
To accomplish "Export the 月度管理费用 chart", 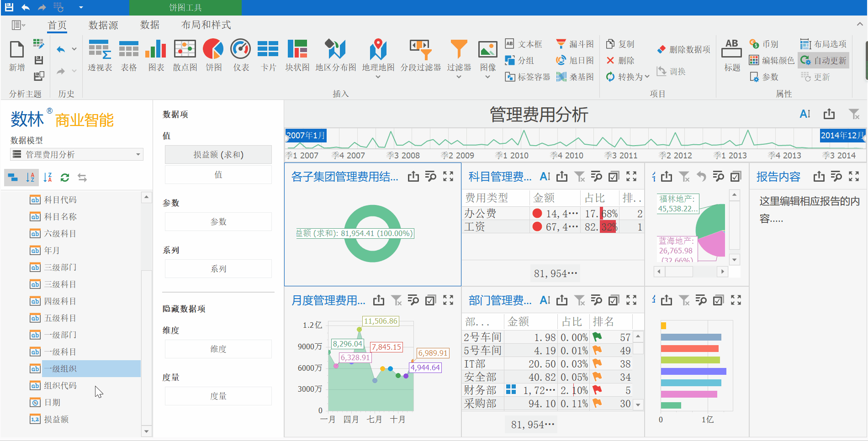I will pyautogui.click(x=378, y=300).
